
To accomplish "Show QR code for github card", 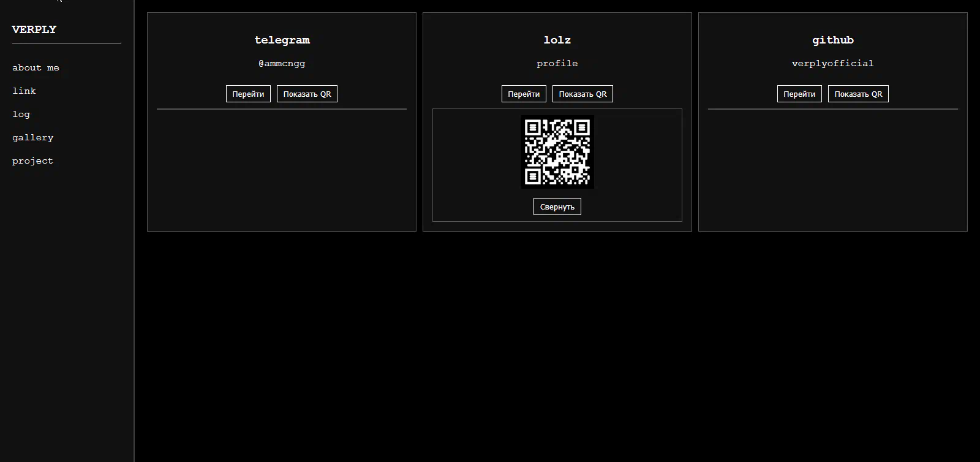I will pyautogui.click(x=858, y=94).
